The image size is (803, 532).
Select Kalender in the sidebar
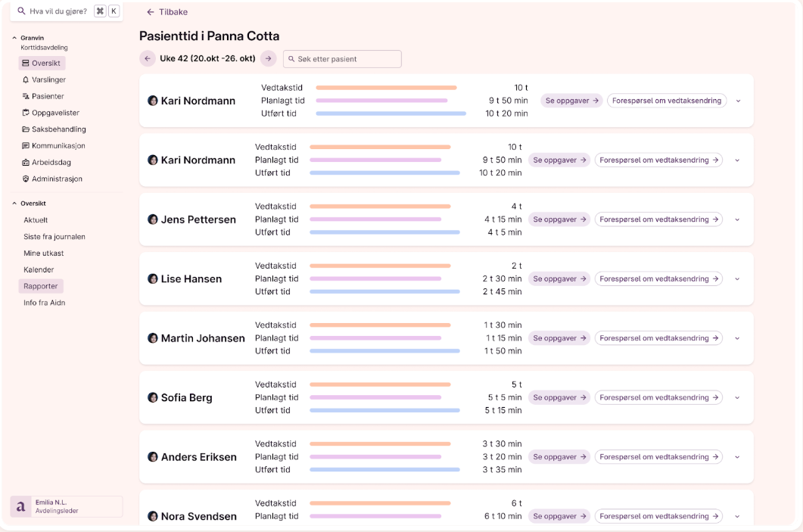pos(39,269)
